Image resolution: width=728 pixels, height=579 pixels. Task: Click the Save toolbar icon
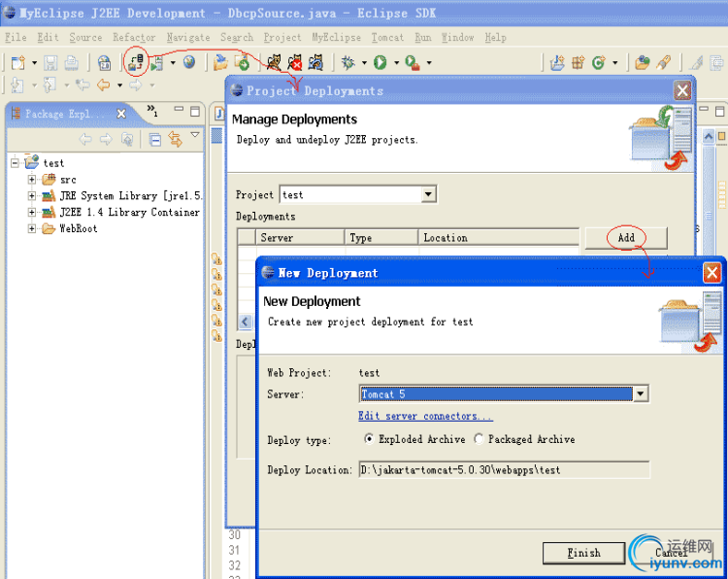pos(50,63)
